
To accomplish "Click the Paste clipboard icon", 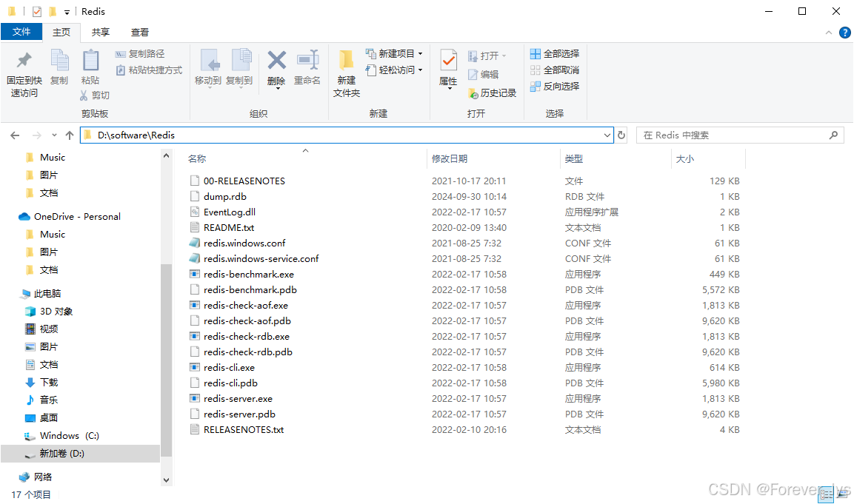I will pos(90,61).
